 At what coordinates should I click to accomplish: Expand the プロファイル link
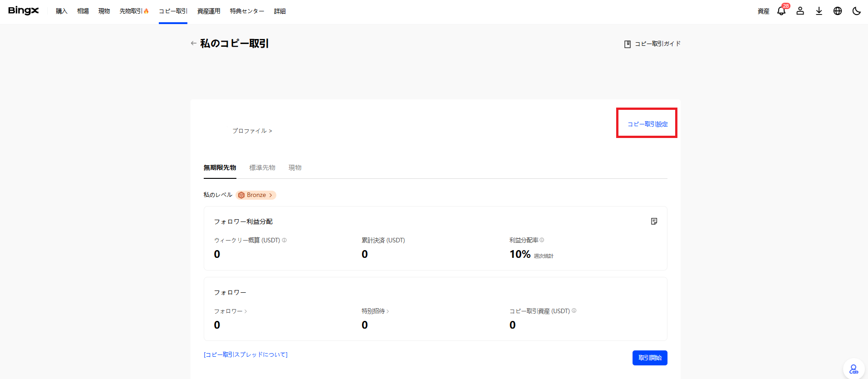tap(252, 131)
